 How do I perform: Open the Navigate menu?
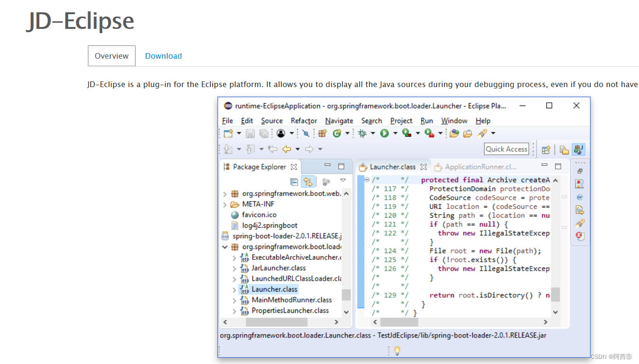tap(339, 121)
